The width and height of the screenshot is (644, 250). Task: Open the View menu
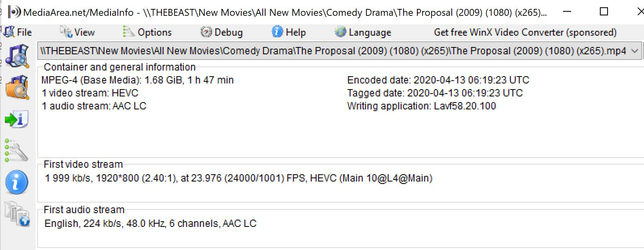(78, 32)
